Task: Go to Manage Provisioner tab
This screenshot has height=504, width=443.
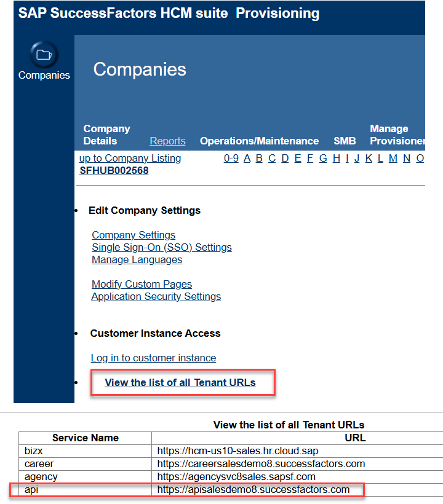Action: 397,135
